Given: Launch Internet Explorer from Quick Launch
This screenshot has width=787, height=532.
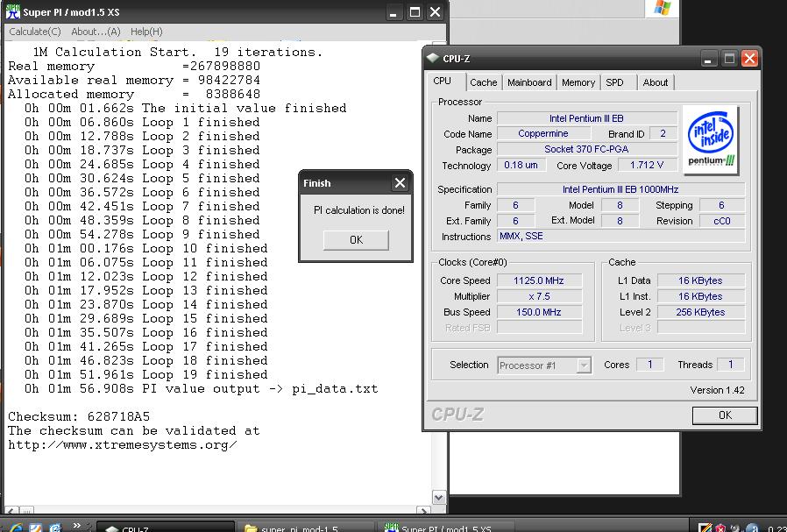Looking at the screenshot, I should coord(16,528).
